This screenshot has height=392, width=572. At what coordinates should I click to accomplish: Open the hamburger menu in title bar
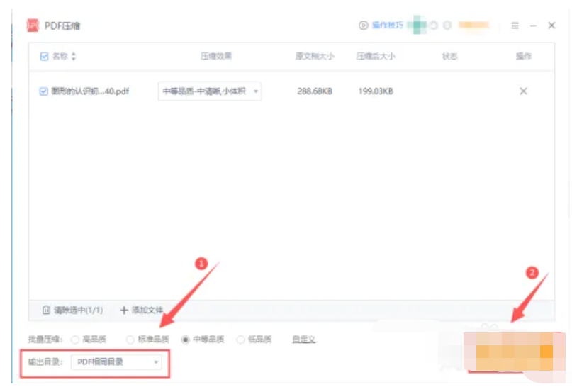[515, 26]
